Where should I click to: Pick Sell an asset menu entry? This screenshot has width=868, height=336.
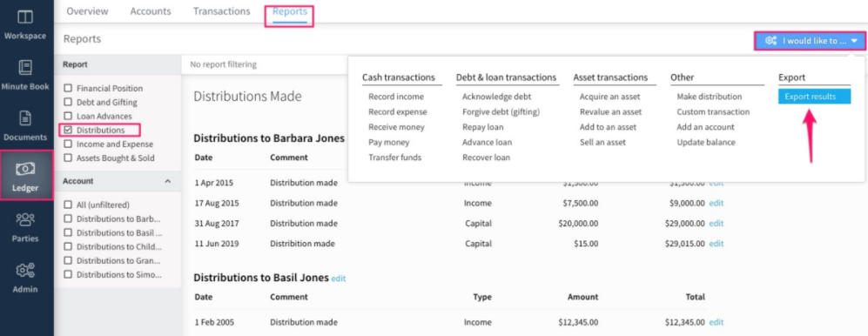coord(602,142)
